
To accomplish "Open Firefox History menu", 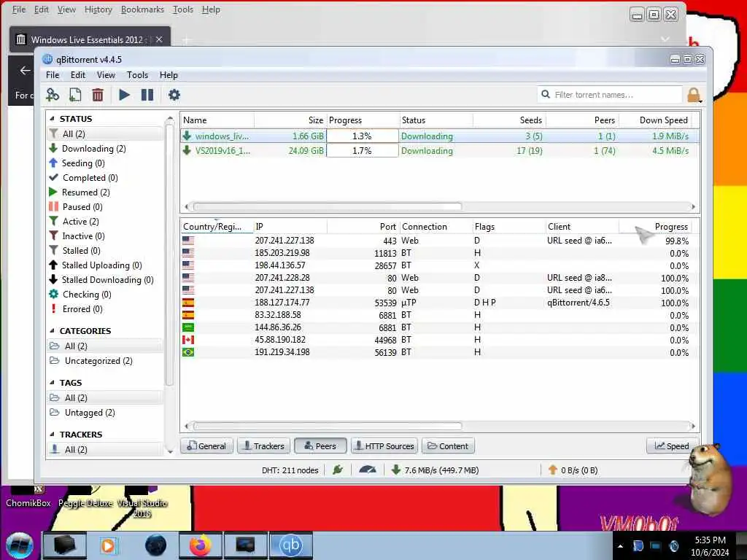I will [x=98, y=9].
